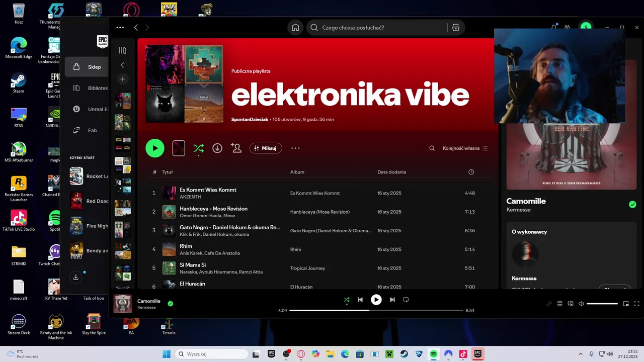Open first playlist thumbnail in library sidebar
Screen dimensions: 644x362
[x=123, y=101]
